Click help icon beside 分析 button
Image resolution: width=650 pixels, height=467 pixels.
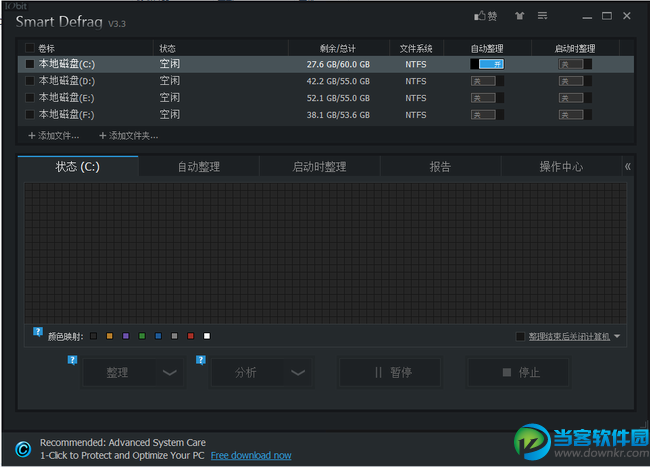pyautogui.click(x=201, y=360)
